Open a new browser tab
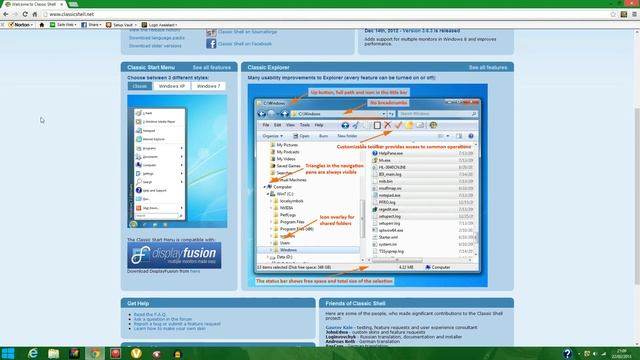640x360 pixels. [x=73, y=4]
